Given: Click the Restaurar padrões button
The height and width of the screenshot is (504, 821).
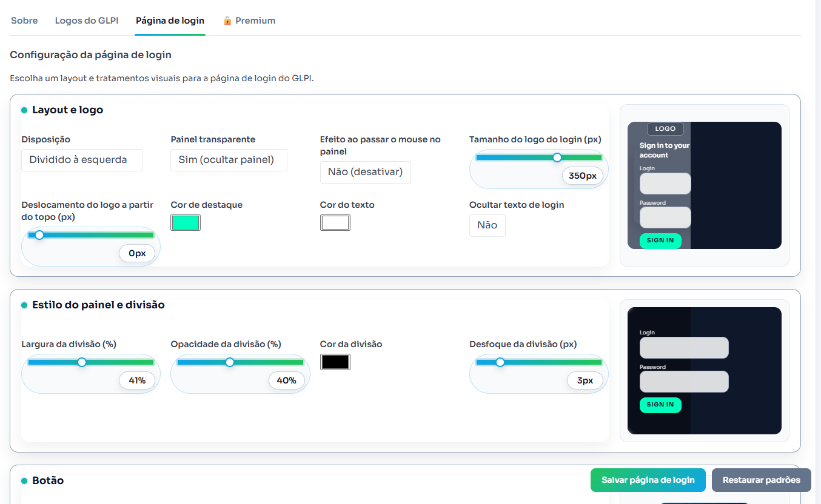Looking at the screenshot, I should pyautogui.click(x=761, y=480).
